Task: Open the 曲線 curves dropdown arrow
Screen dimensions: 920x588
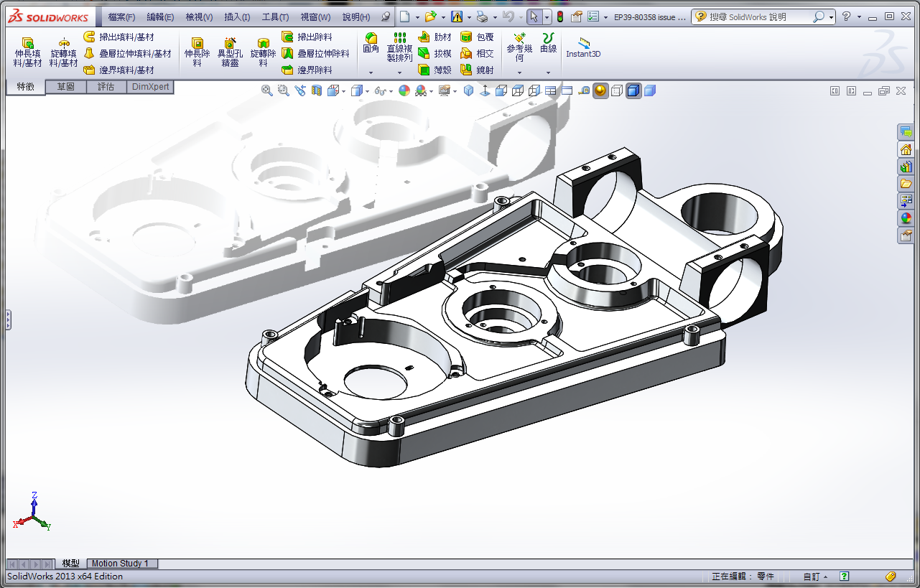Action: 548,73
